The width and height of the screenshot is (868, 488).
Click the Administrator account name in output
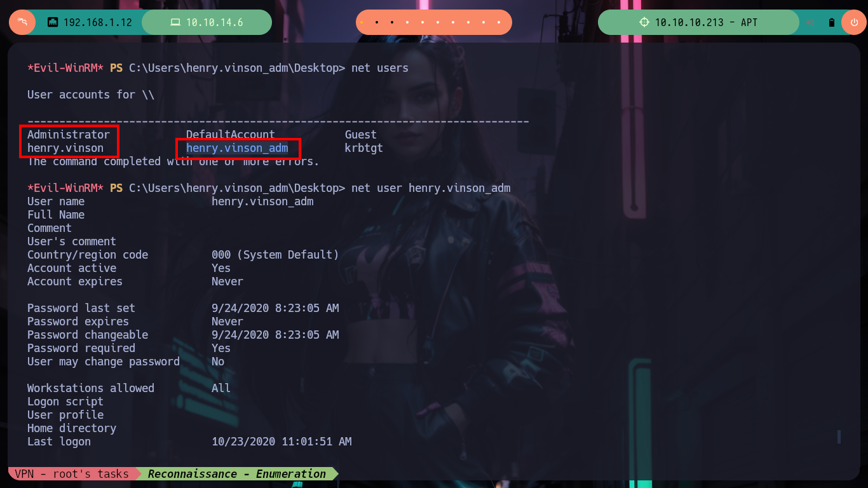coord(69,135)
